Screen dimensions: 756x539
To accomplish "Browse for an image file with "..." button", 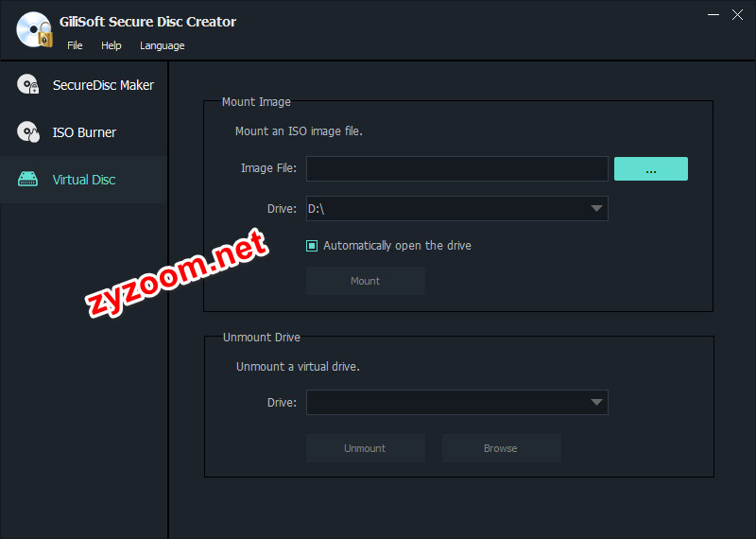I will click(x=651, y=169).
